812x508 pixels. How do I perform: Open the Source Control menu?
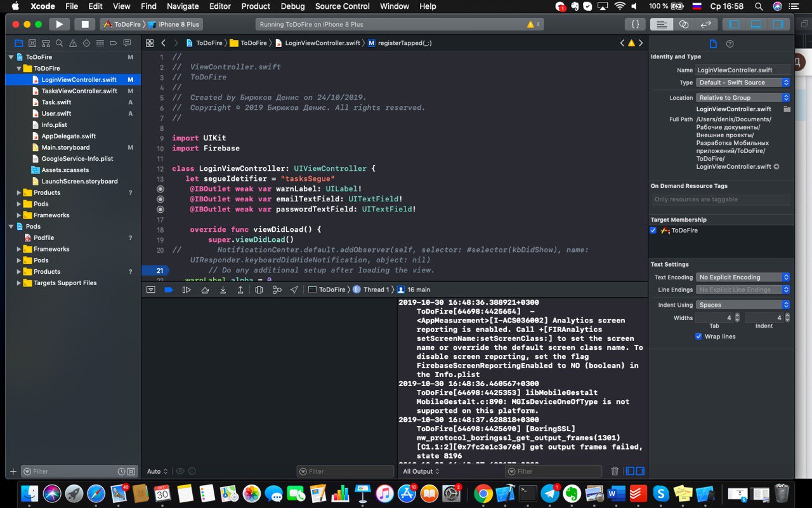tap(343, 6)
